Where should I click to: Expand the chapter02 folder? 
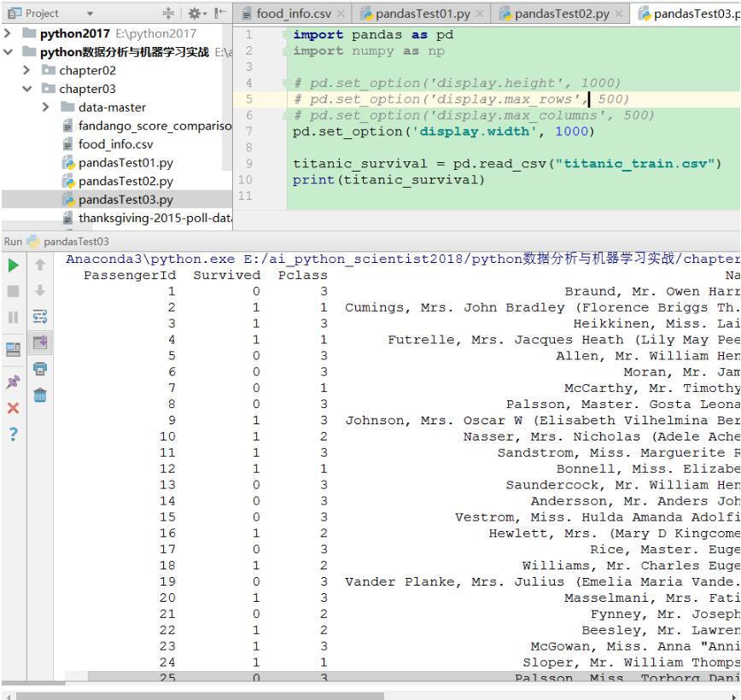27,70
